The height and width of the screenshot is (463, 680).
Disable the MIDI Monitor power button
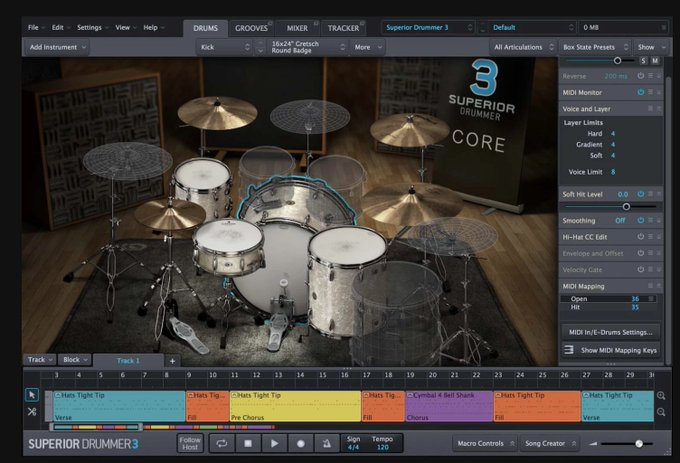(x=641, y=92)
